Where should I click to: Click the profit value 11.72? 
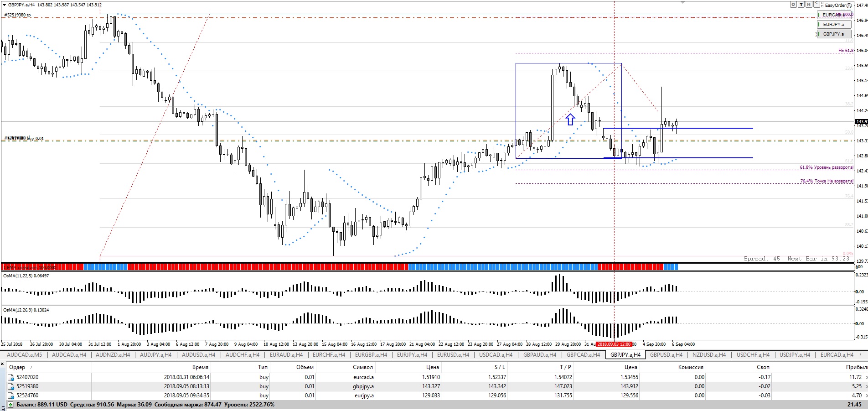click(856, 377)
